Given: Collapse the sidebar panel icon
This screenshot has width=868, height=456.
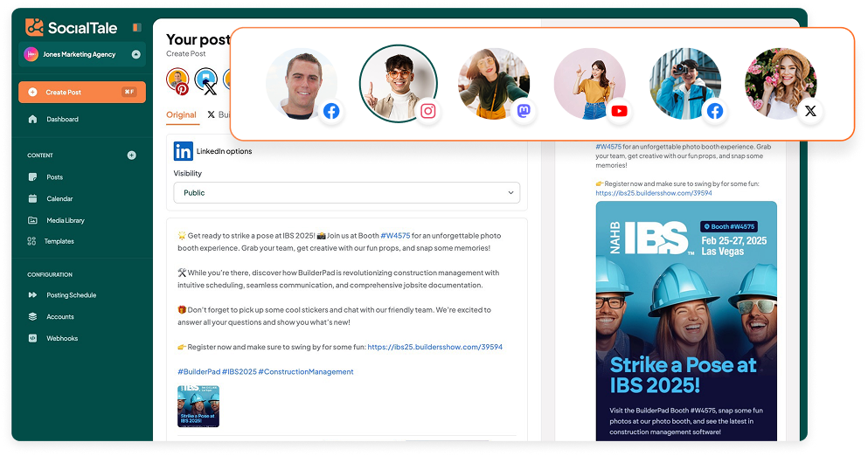Looking at the screenshot, I should [x=136, y=27].
